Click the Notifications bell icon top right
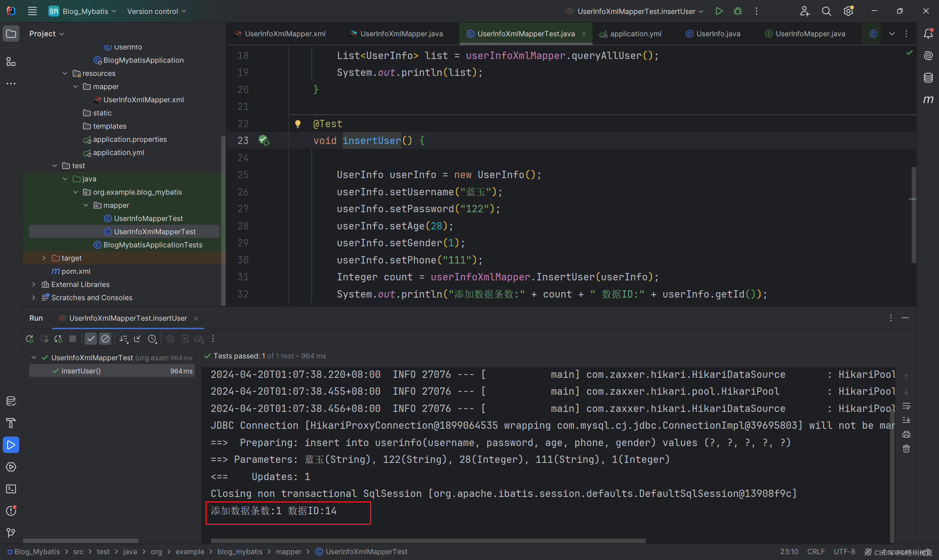Viewport: 939px width, 560px height. 928,33
